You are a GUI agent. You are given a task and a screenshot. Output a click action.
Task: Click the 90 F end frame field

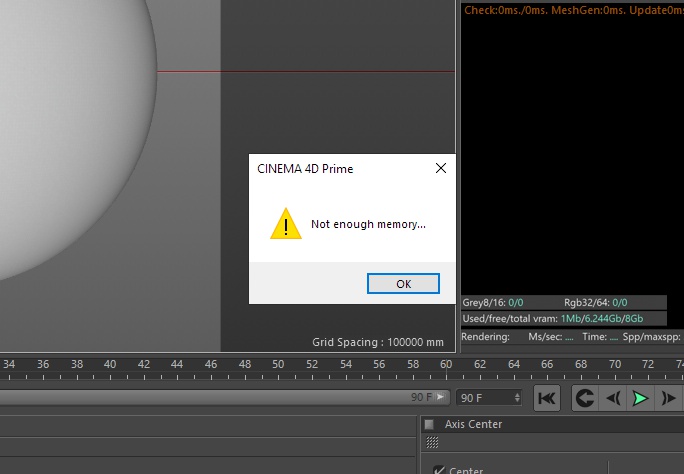(489, 398)
